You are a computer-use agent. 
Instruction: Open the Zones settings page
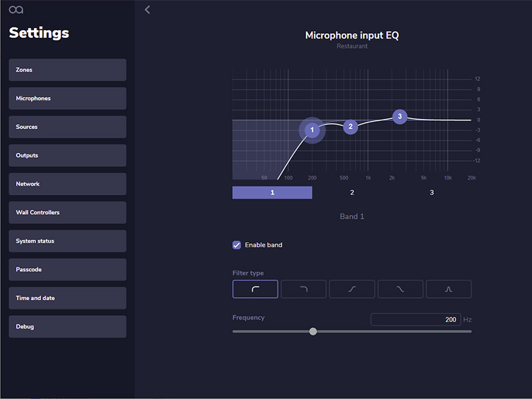click(67, 70)
